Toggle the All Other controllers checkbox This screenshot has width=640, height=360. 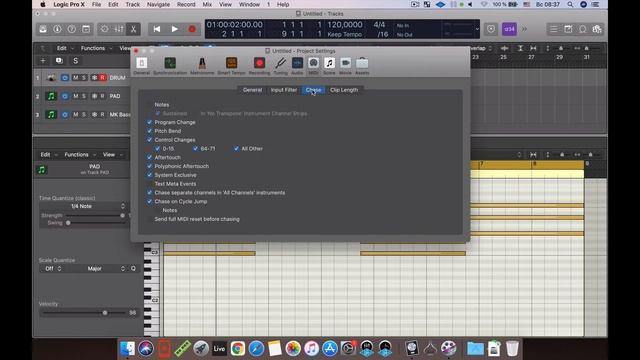[236, 149]
